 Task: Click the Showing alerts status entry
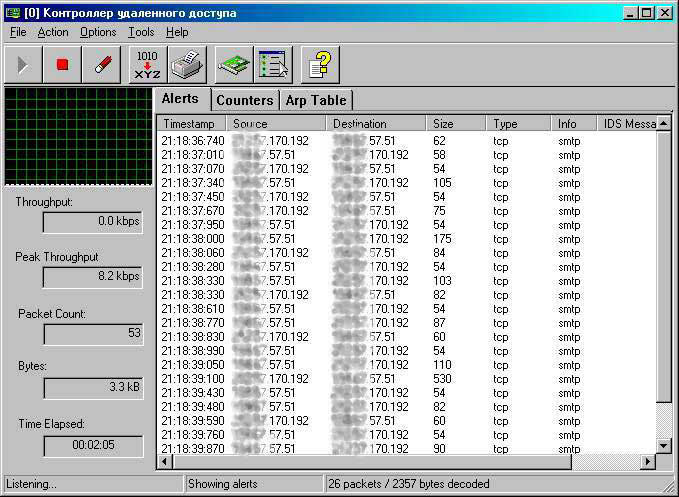(254, 484)
